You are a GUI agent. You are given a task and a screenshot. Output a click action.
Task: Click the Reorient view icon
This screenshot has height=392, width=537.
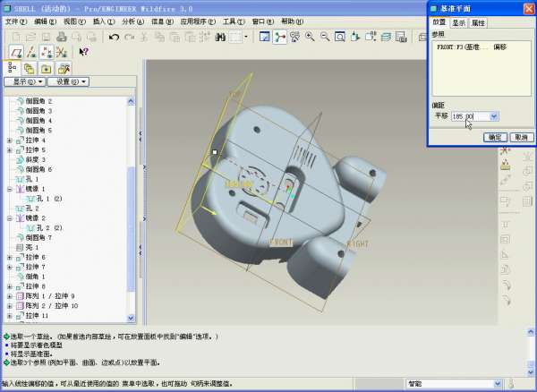click(355, 37)
